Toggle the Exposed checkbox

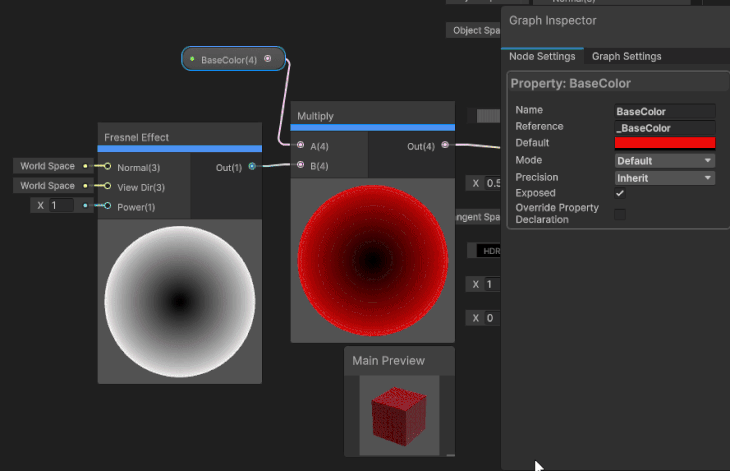(620, 193)
